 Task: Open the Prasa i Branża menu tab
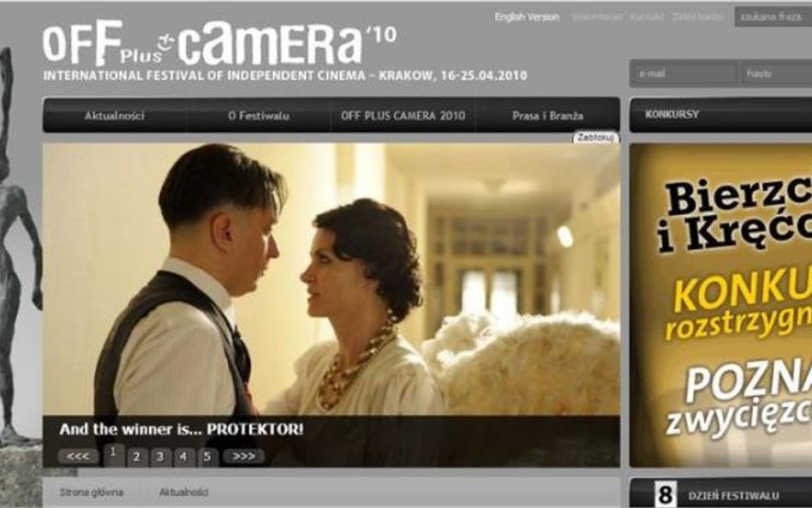547,116
